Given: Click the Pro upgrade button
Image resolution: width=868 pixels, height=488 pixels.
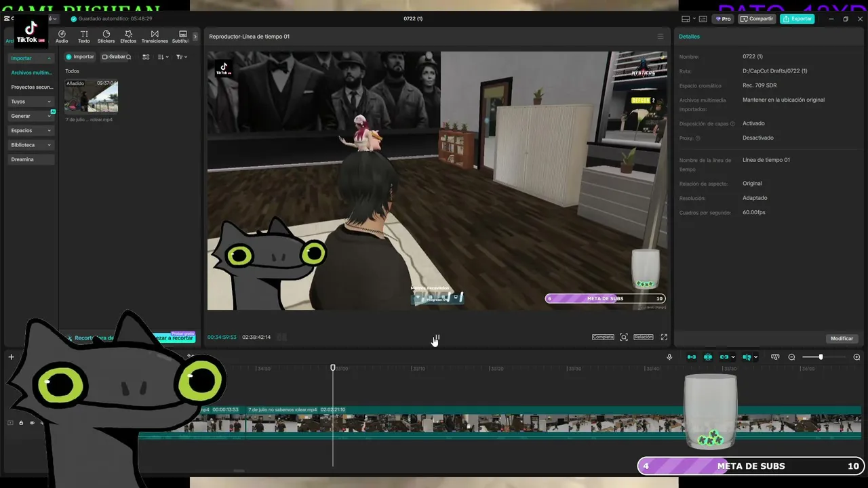Looking at the screenshot, I should [x=723, y=19].
